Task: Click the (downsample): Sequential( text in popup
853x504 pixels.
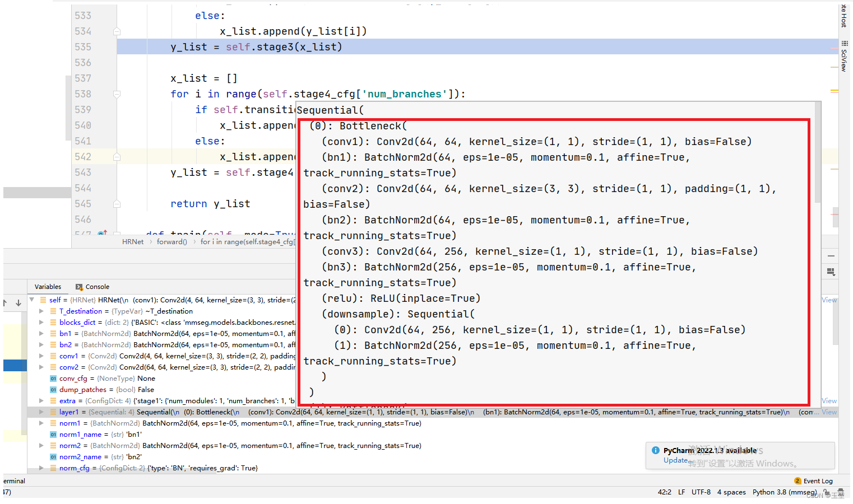Action: [398, 314]
